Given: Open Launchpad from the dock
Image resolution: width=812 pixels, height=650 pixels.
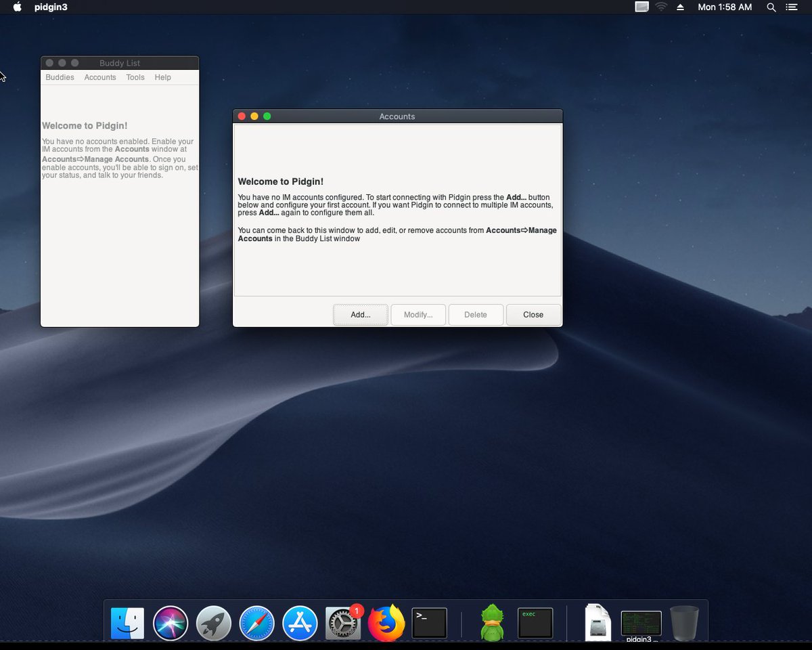Looking at the screenshot, I should [214, 623].
